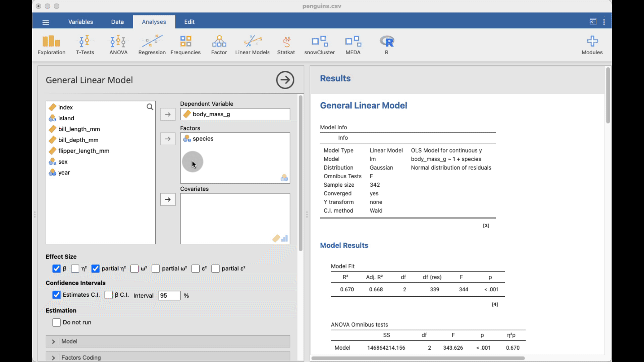Click the General Linear Model results heading

(364, 106)
